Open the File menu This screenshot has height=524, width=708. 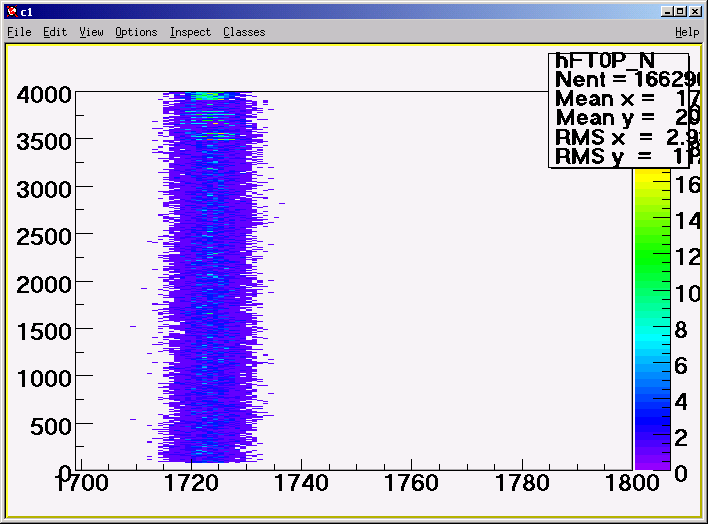[x=19, y=32]
